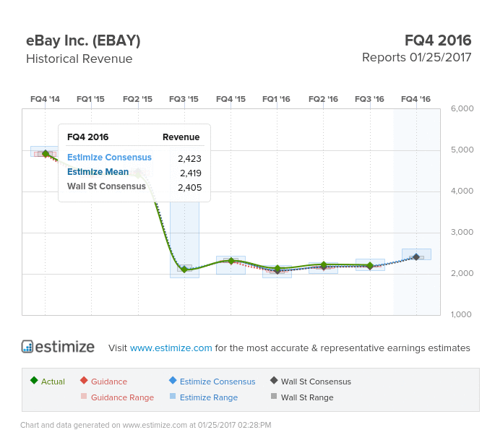Click the red Guidance diamond legend icon
The width and height of the screenshot is (495, 448).
(x=84, y=380)
